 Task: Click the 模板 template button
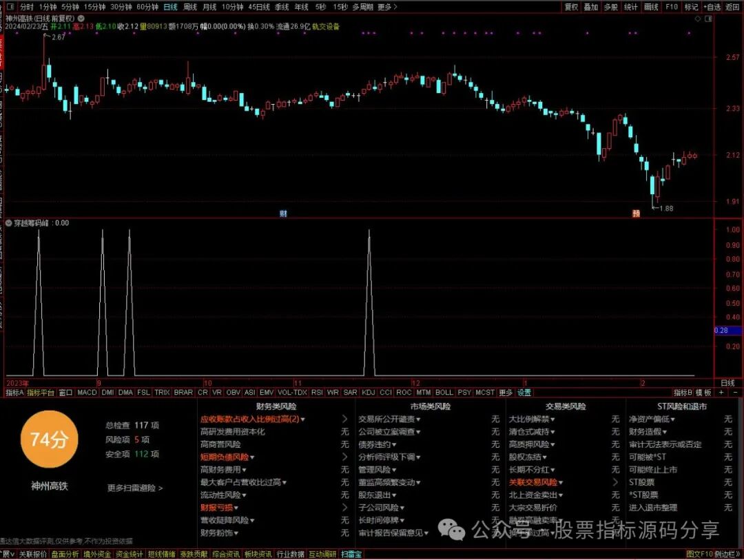703,393
